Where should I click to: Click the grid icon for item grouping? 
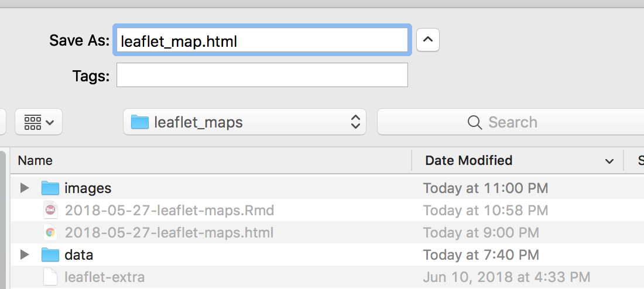(33, 122)
